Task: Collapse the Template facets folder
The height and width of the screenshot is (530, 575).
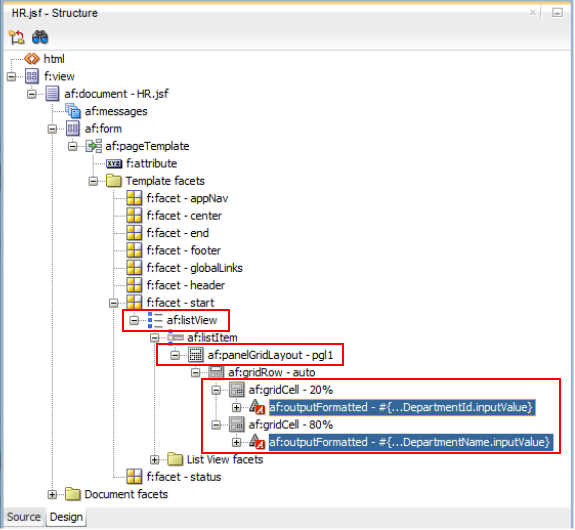Action: 94,181
